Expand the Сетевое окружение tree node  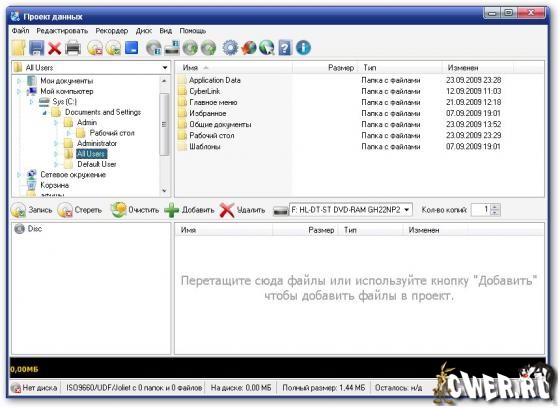coord(19,175)
